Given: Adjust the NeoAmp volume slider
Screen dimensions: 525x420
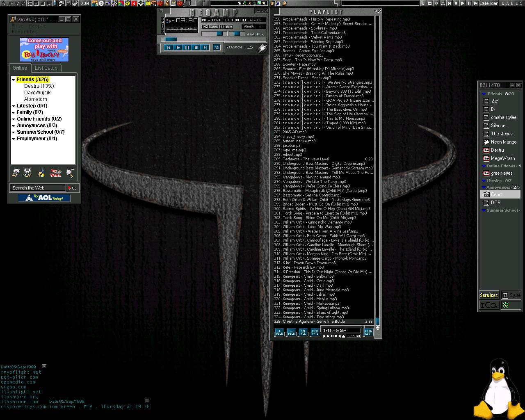Looking at the screenshot, I should coord(215,34).
